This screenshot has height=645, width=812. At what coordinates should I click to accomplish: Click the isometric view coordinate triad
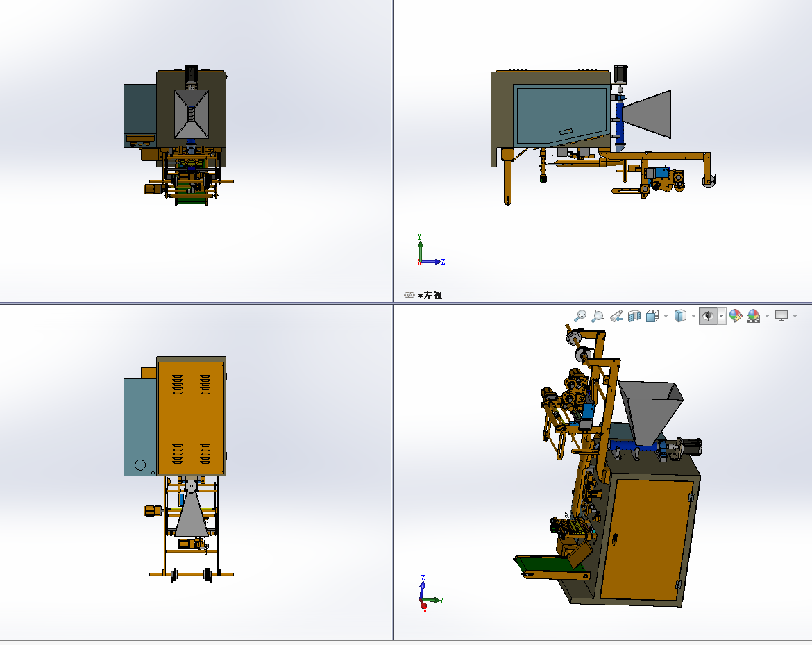(430, 593)
